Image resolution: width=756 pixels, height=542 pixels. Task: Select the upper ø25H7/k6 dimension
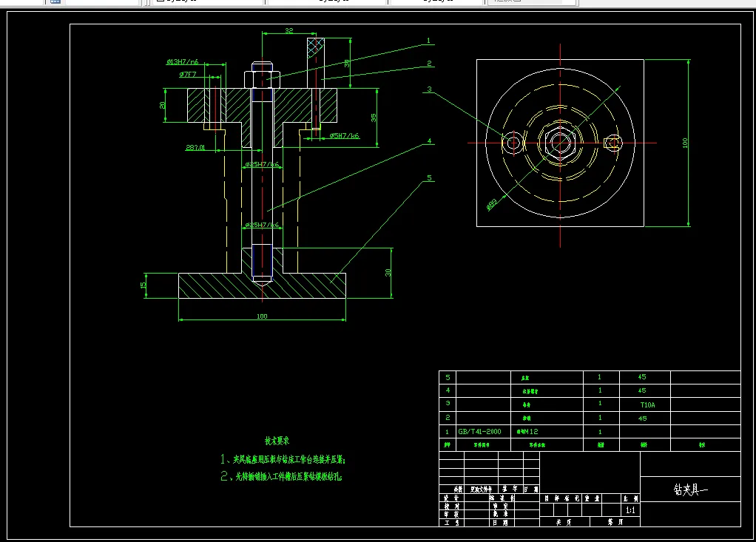[x=262, y=164]
